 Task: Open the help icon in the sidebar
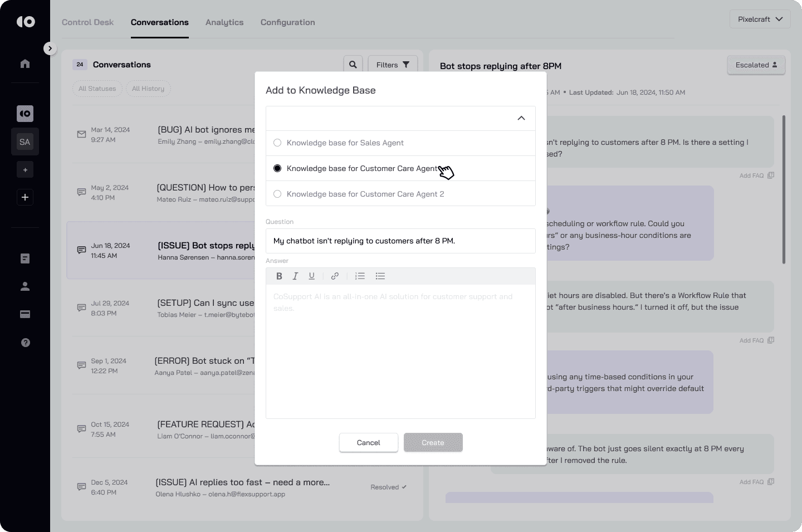pyautogui.click(x=25, y=342)
